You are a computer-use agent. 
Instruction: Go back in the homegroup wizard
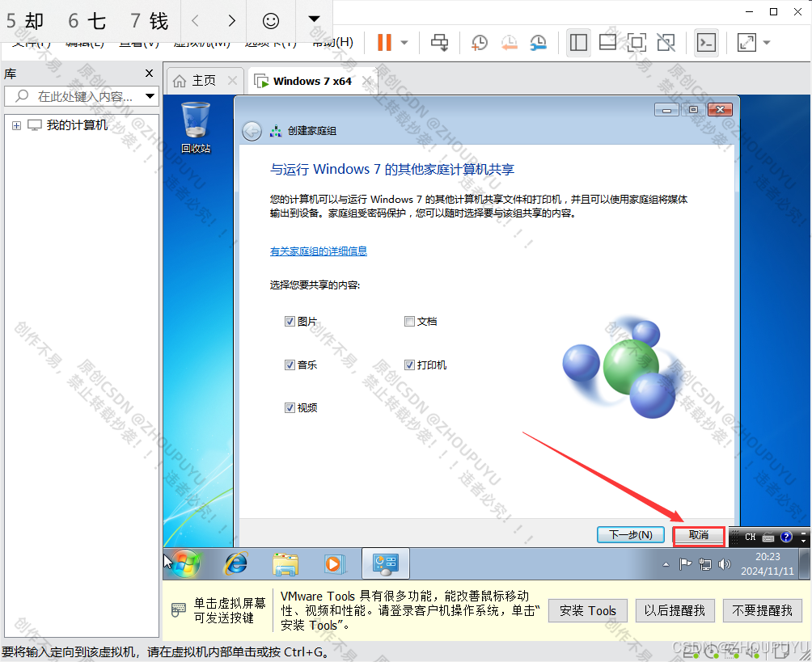pos(252,131)
